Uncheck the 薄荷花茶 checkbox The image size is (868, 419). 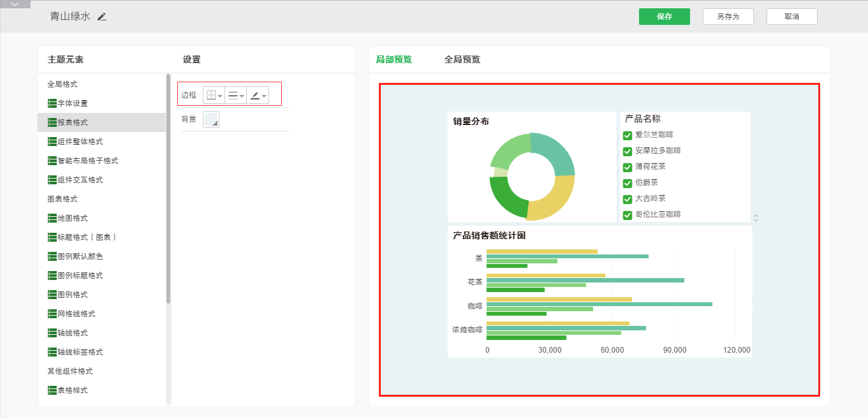click(628, 167)
